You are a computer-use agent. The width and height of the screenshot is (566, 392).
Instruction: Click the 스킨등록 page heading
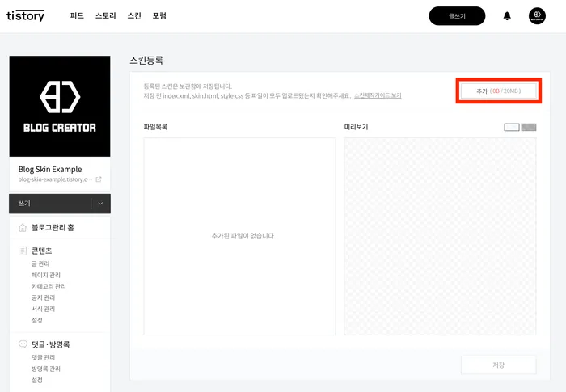[x=146, y=60]
